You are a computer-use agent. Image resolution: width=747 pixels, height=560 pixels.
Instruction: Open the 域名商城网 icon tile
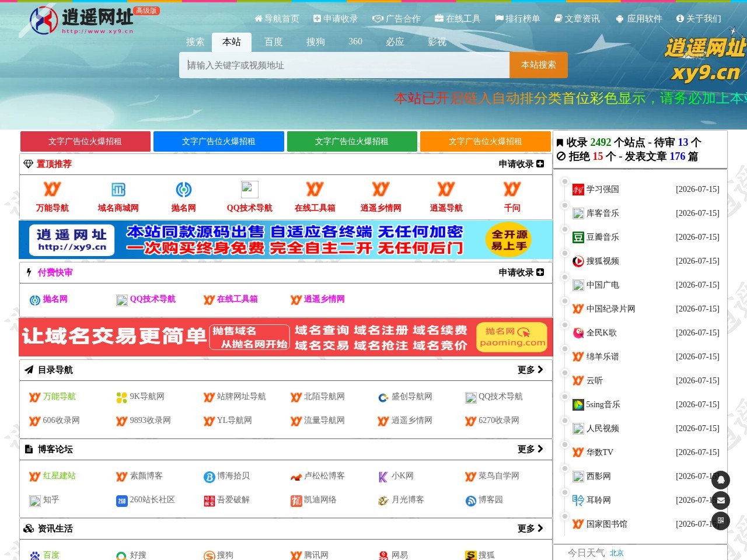(x=118, y=190)
